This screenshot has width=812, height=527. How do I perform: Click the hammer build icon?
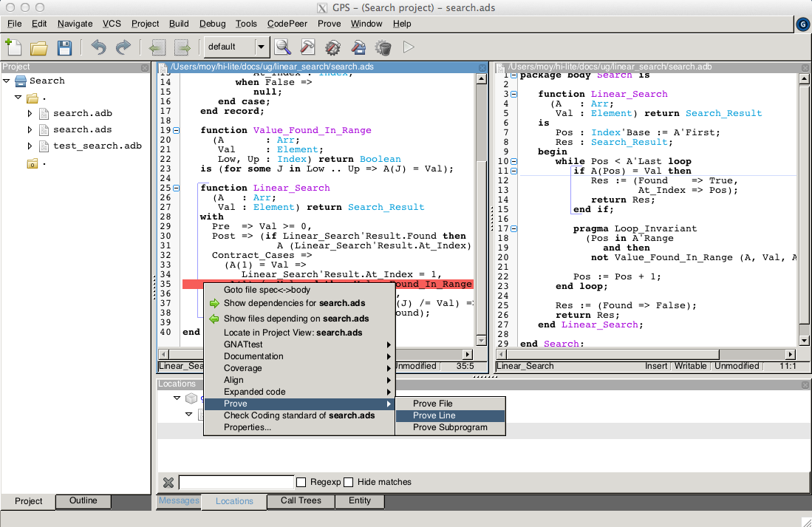(307, 47)
